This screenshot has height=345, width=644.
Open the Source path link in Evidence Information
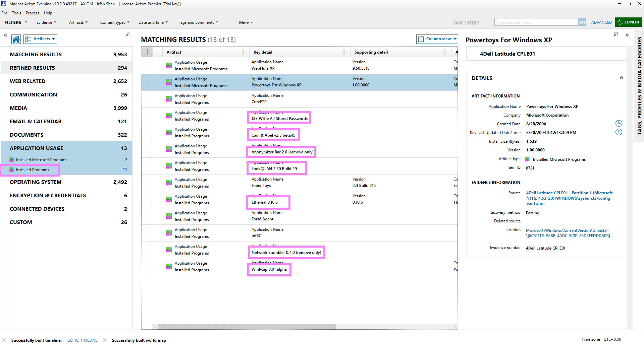[x=569, y=198]
